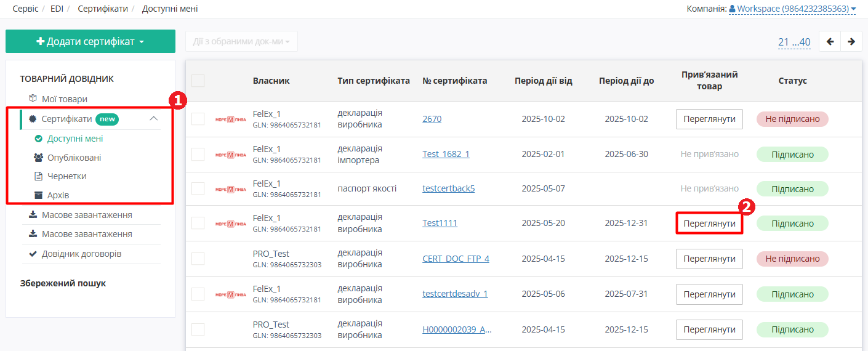The image size is (868, 351).
Task: Collapse the Сертифікати section chevron
Action: click(154, 119)
